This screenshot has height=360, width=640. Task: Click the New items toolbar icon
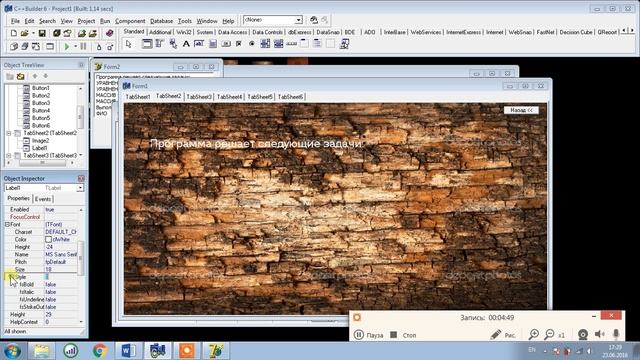coord(13,33)
